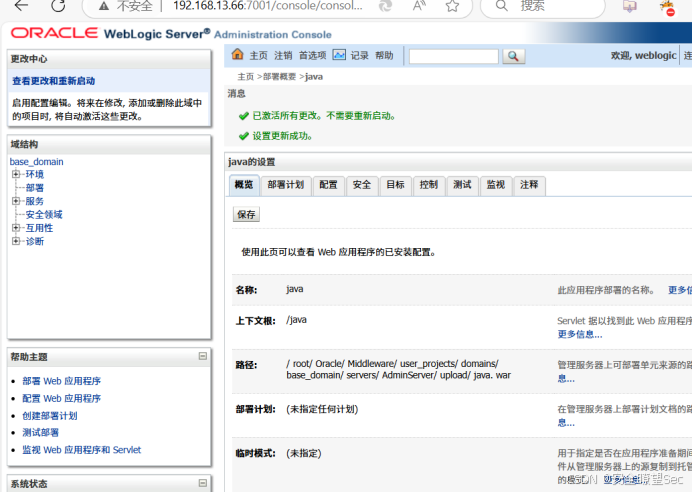The height and width of the screenshot is (493, 692).
Task: Click 更多信息 link under 上下文根
Action: point(580,334)
